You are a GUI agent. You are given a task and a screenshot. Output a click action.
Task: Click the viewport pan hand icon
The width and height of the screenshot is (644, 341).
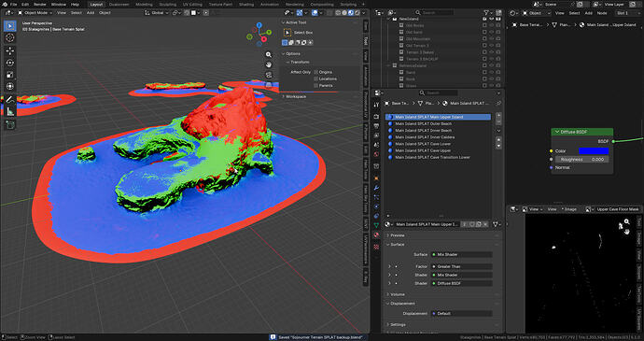point(269,65)
